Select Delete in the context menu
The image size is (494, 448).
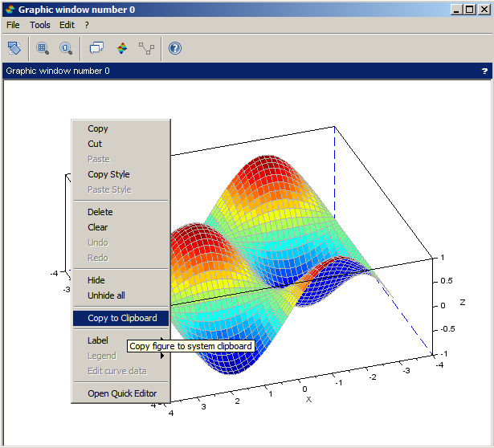(x=100, y=212)
